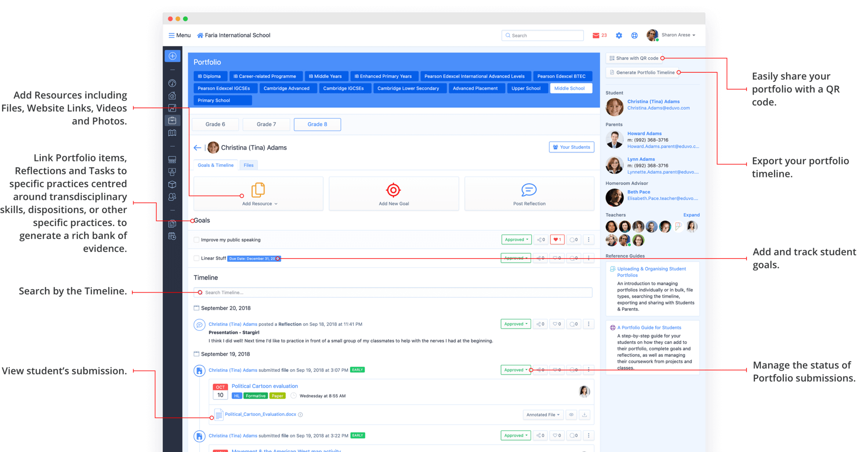The width and height of the screenshot is (868, 452).
Task: Open the documents icon in the sidebar
Action: 172,224
